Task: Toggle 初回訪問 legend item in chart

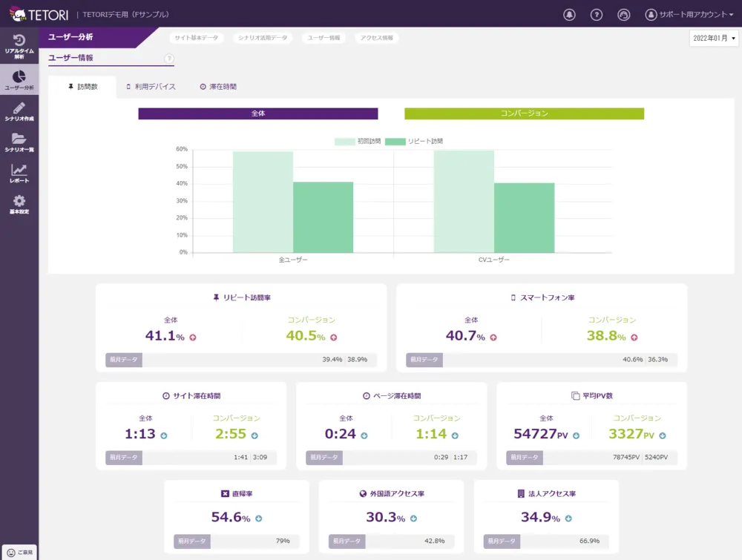Action: (x=358, y=141)
